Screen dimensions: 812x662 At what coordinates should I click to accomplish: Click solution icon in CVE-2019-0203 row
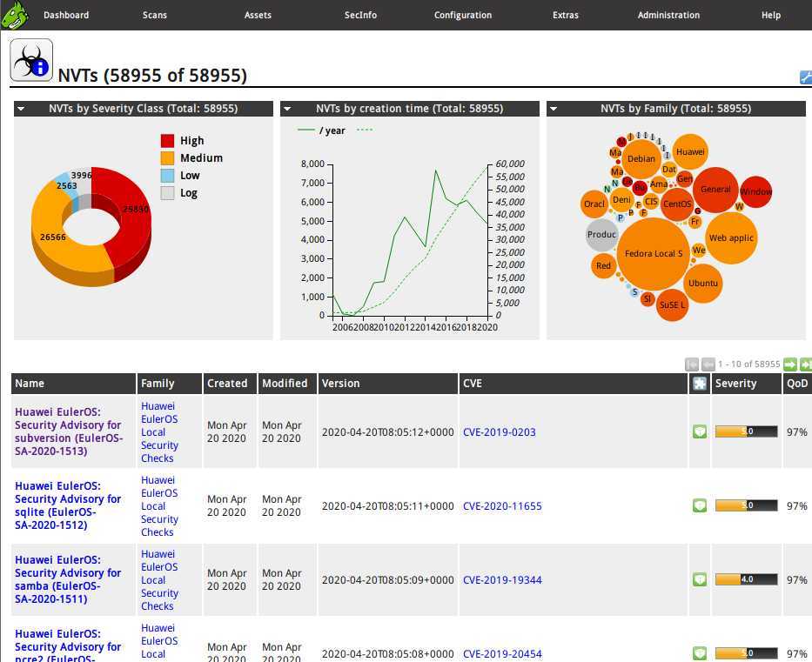[x=700, y=431]
